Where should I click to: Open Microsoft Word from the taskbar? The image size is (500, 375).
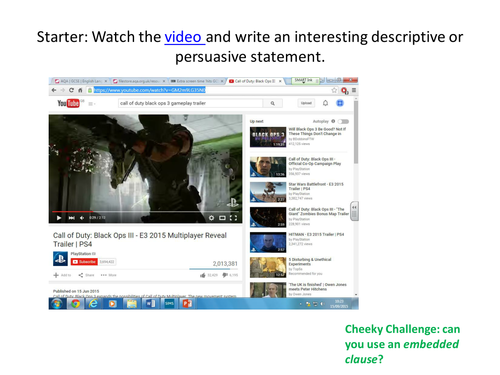(x=150, y=304)
